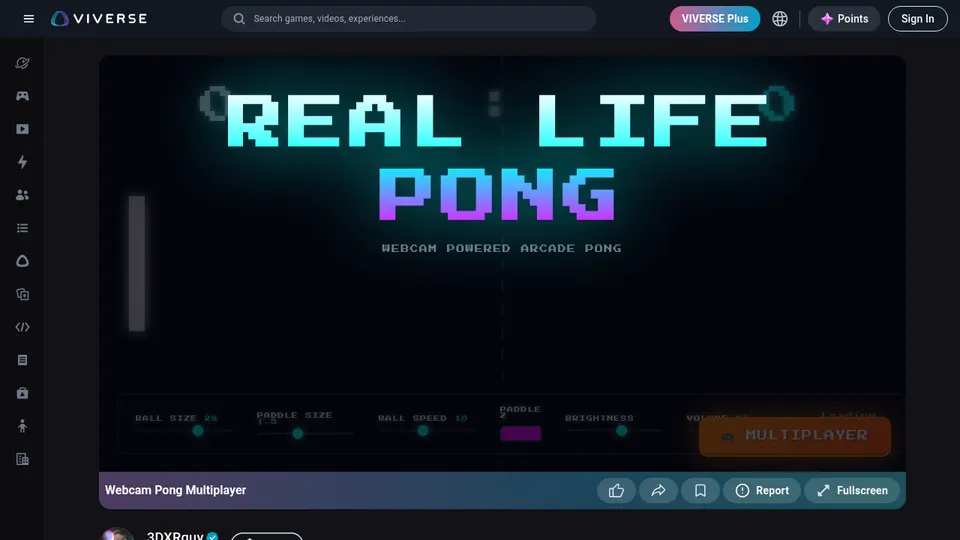
Task: Open the shopping bag sidebar icon
Action: [x=22, y=393]
